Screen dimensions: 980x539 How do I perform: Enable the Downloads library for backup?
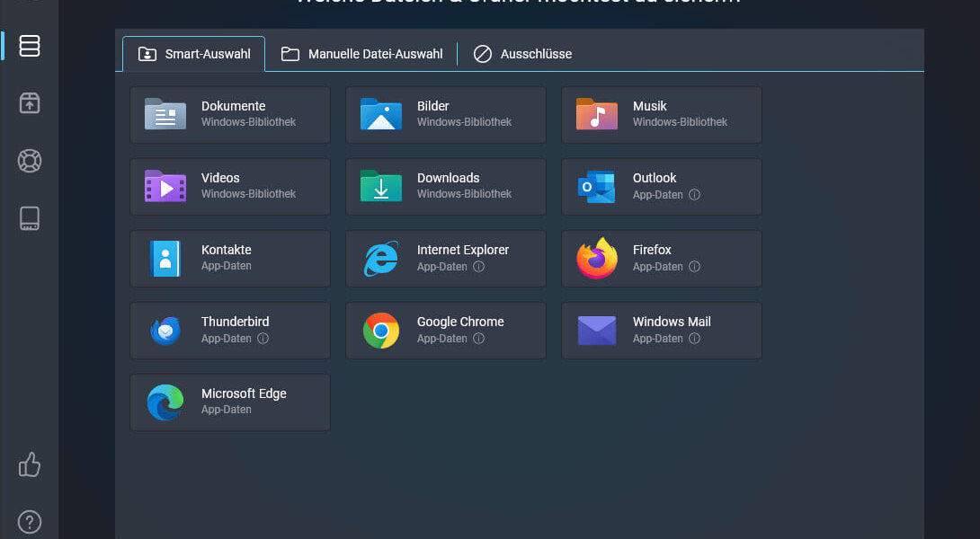click(446, 186)
